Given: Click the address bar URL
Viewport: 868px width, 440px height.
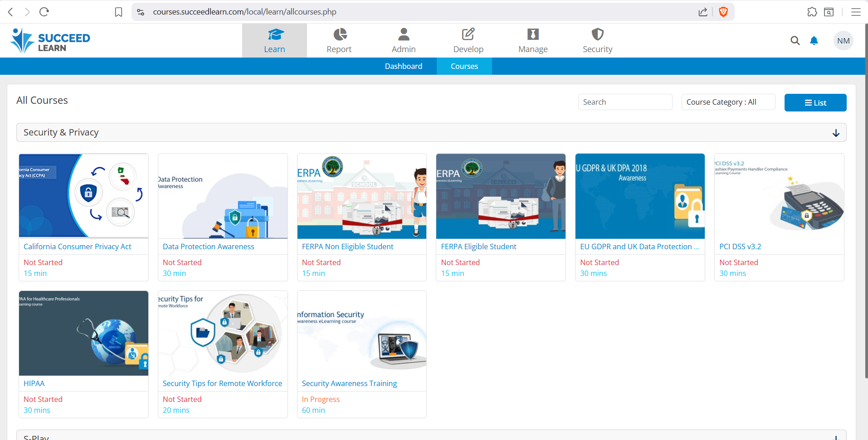Looking at the screenshot, I should coord(245,12).
